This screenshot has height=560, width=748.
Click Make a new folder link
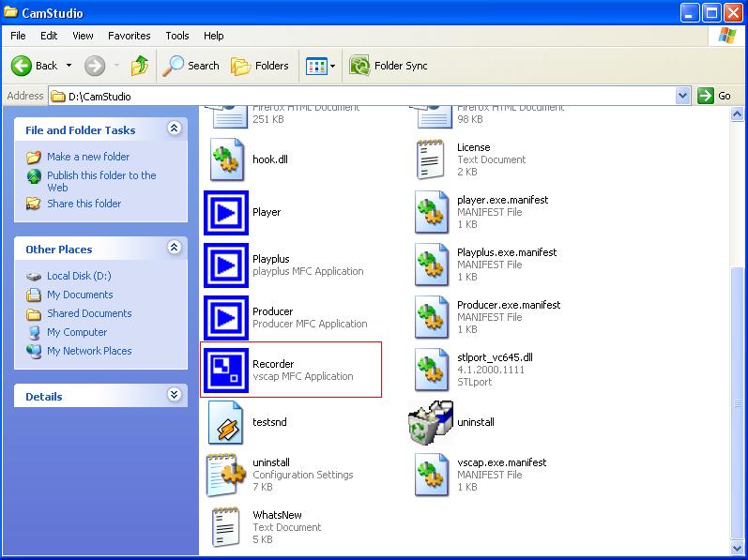coord(88,157)
